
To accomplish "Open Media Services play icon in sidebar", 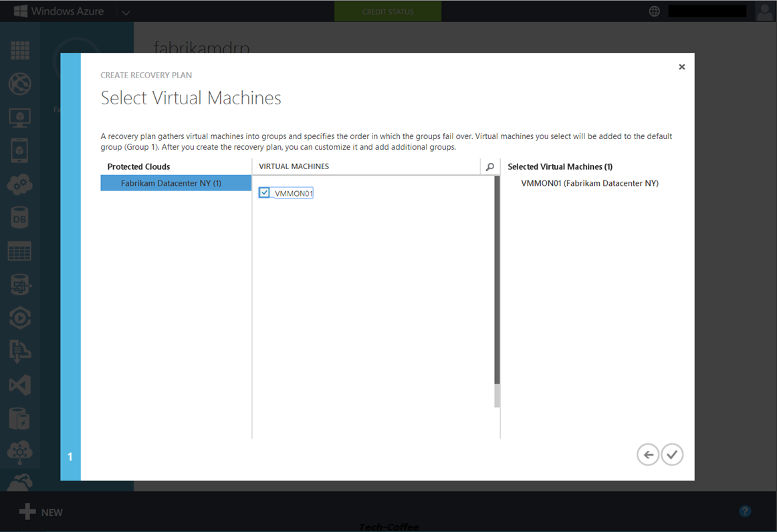I will 20,318.
